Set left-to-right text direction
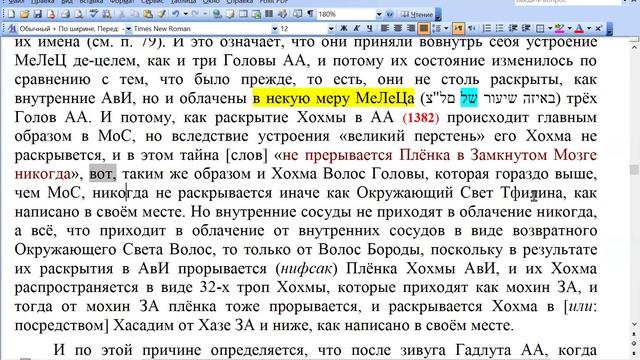Screen dimensions: 640x360 click(x=458, y=28)
